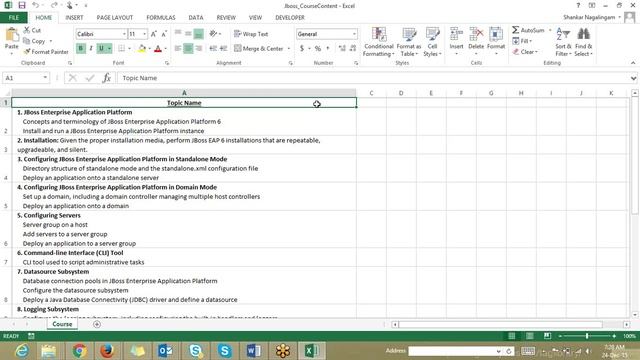Apply Accounting dollar number format
This screenshot has width=640, height=360.
[302, 49]
